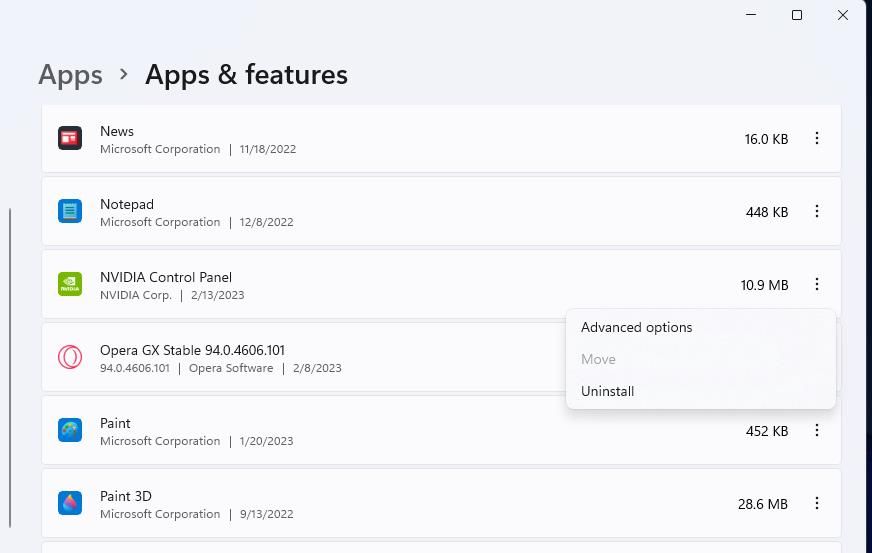Open more options for Paint 3D
The width and height of the screenshot is (872, 553).
(x=817, y=503)
